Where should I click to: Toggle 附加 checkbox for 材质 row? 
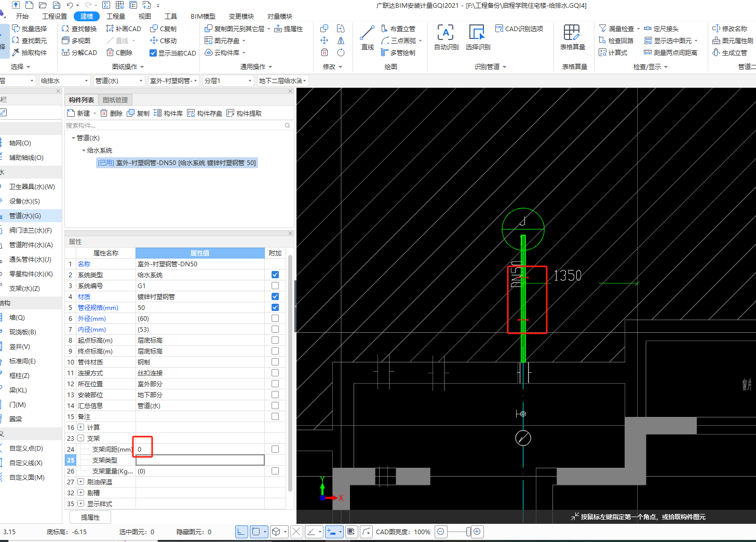(x=275, y=296)
